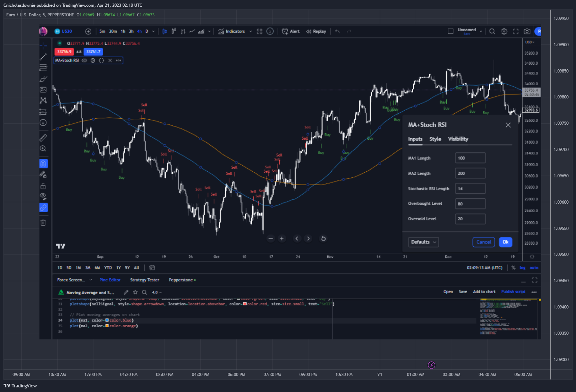Remove MA+Stoch RSI indicator with X
Viewport: 576px width, 392px height.
[x=110, y=60]
